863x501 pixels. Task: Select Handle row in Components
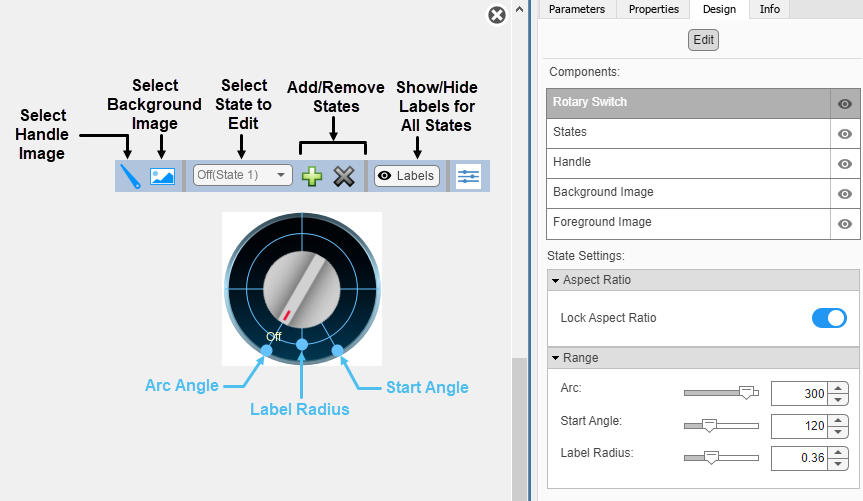(x=689, y=163)
